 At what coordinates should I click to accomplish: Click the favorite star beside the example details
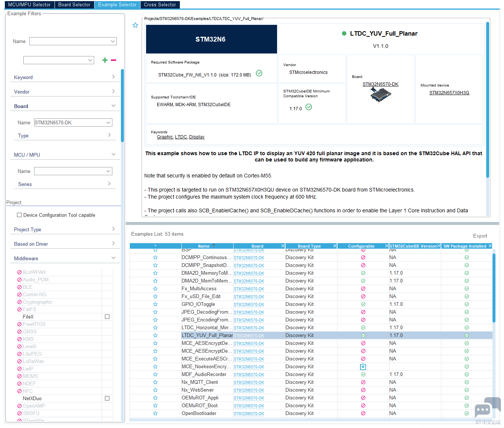135,25
